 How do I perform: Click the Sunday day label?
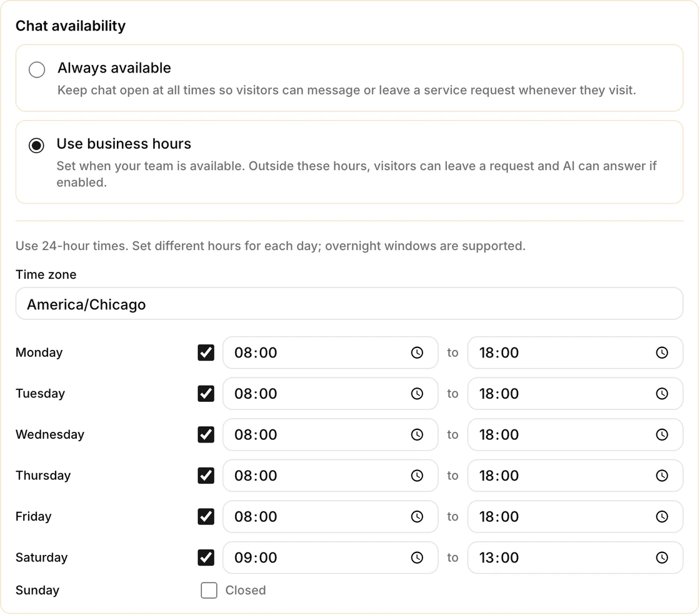point(37,591)
